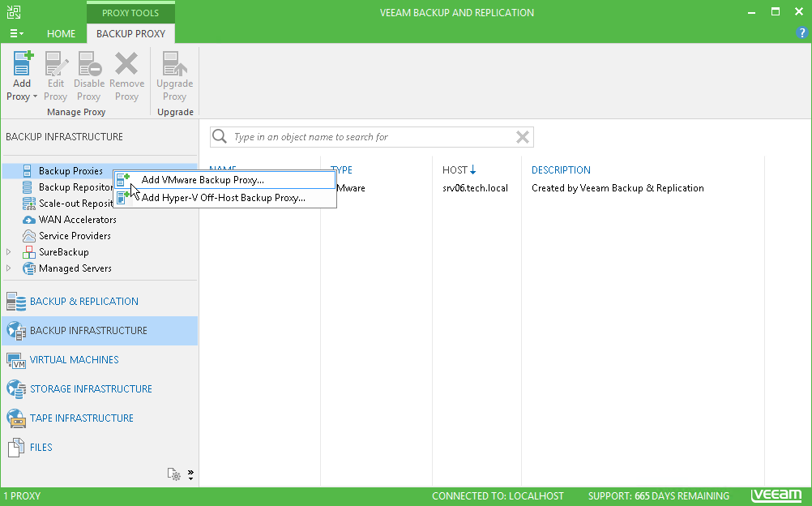This screenshot has width=812, height=506.
Task: Click the Storage Infrastructure view icon
Action: (x=16, y=389)
